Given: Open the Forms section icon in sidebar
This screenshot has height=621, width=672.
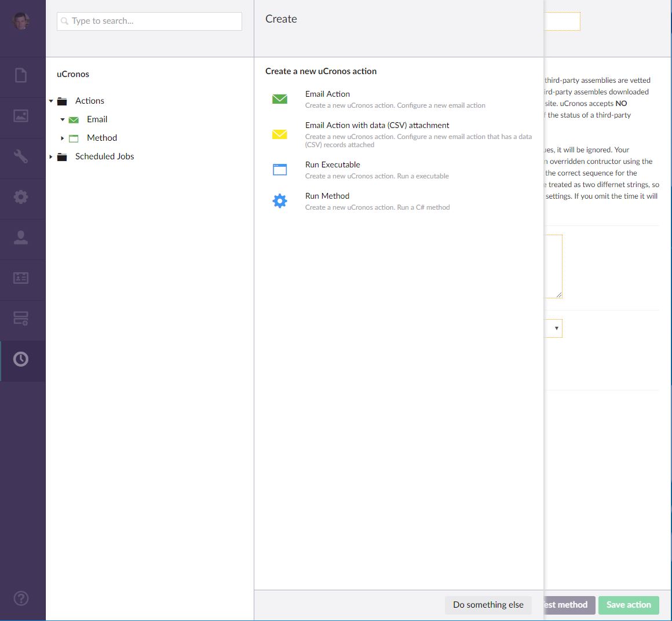Looking at the screenshot, I should (x=21, y=319).
